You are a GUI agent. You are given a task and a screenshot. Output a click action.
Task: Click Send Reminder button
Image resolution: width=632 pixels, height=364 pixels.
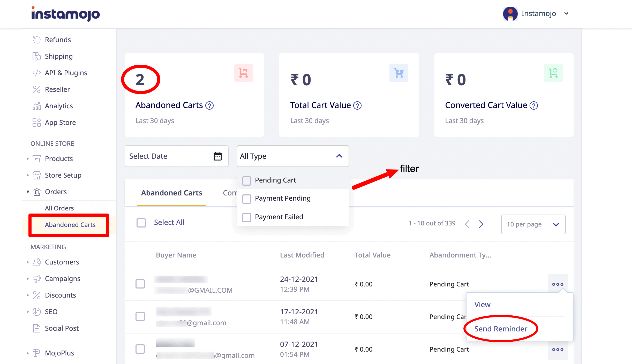(500, 329)
